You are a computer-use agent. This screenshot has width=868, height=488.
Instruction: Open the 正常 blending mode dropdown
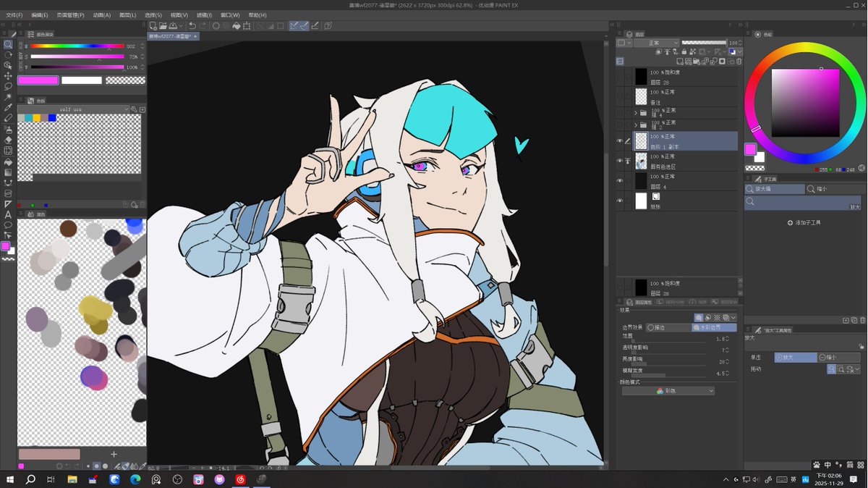pos(656,43)
